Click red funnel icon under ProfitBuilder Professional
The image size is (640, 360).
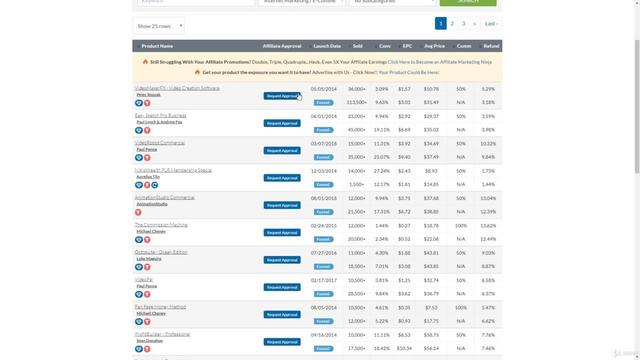pyautogui.click(x=147, y=349)
